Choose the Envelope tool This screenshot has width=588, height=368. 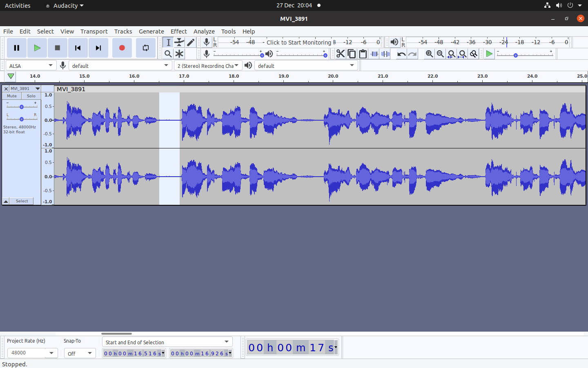click(179, 43)
